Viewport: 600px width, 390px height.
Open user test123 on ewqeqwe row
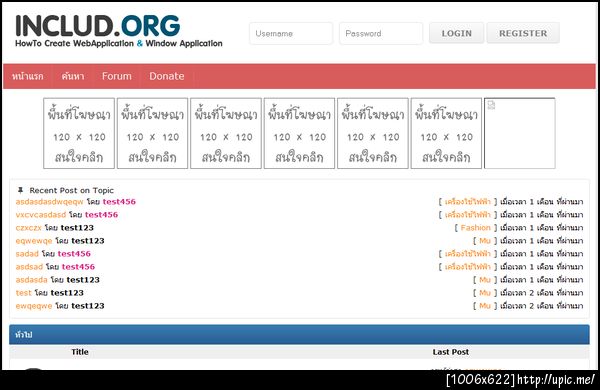(x=88, y=306)
